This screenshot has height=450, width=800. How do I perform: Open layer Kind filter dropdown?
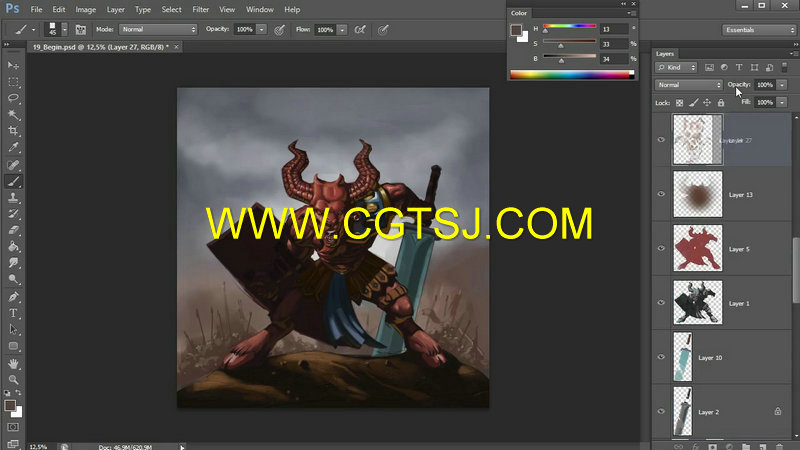coord(677,67)
